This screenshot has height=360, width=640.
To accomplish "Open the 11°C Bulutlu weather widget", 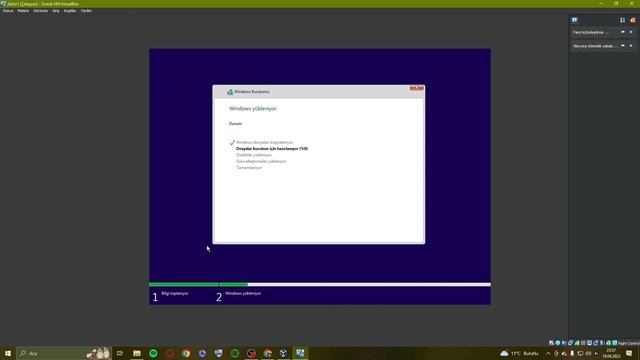I will [x=519, y=353].
